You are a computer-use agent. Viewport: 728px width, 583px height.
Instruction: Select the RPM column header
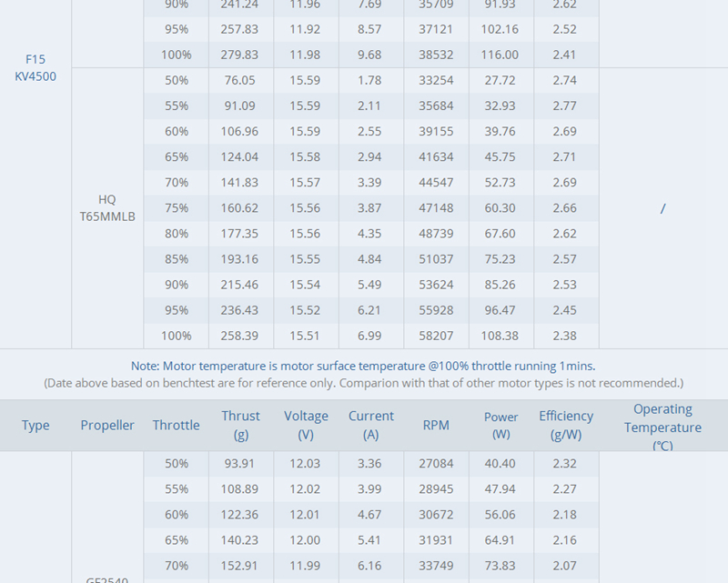pyautogui.click(x=436, y=426)
